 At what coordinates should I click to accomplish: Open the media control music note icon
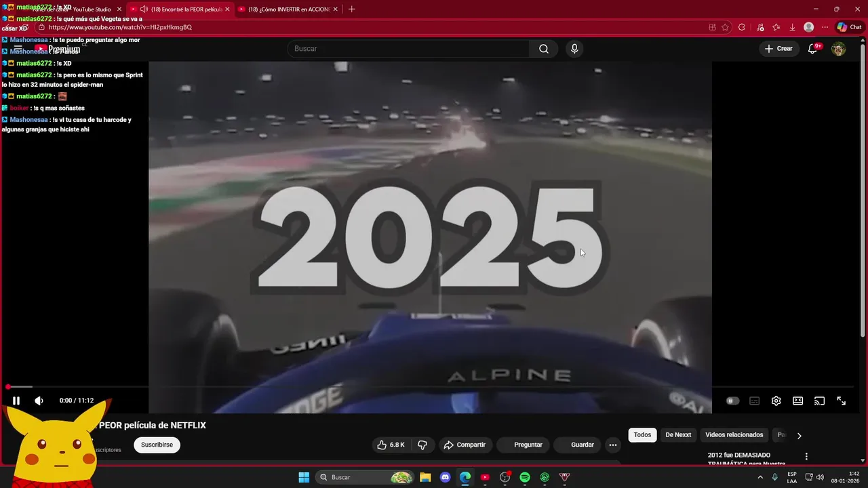(759, 27)
